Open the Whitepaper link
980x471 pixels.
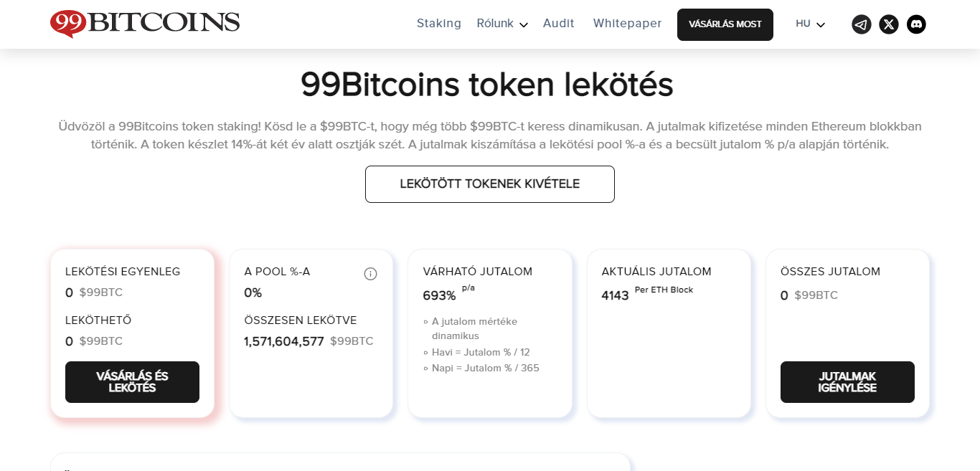(x=627, y=23)
